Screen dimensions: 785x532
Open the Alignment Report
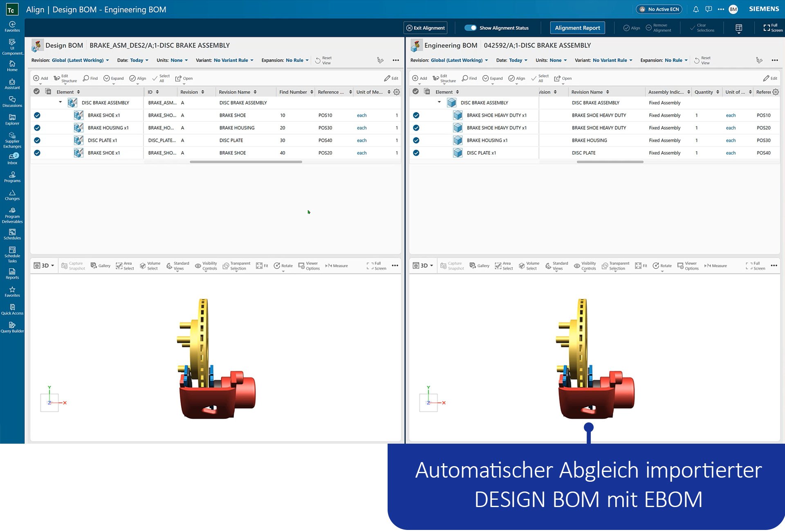tap(577, 27)
